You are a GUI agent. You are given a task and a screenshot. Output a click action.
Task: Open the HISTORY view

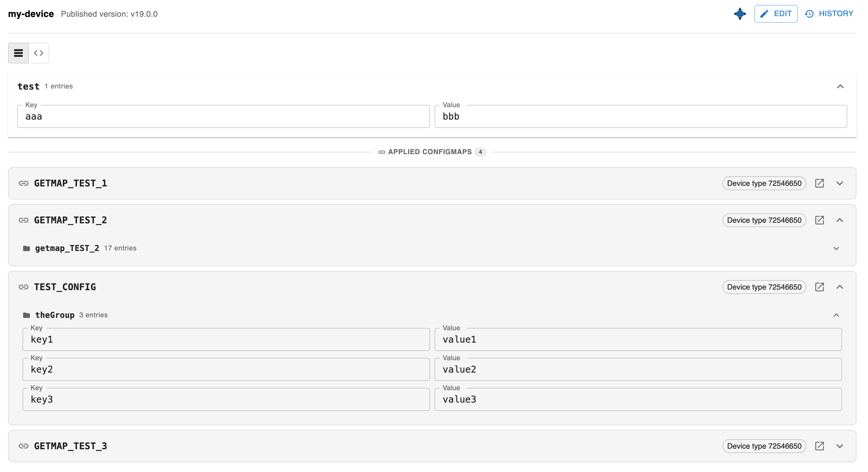tap(829, 14)
